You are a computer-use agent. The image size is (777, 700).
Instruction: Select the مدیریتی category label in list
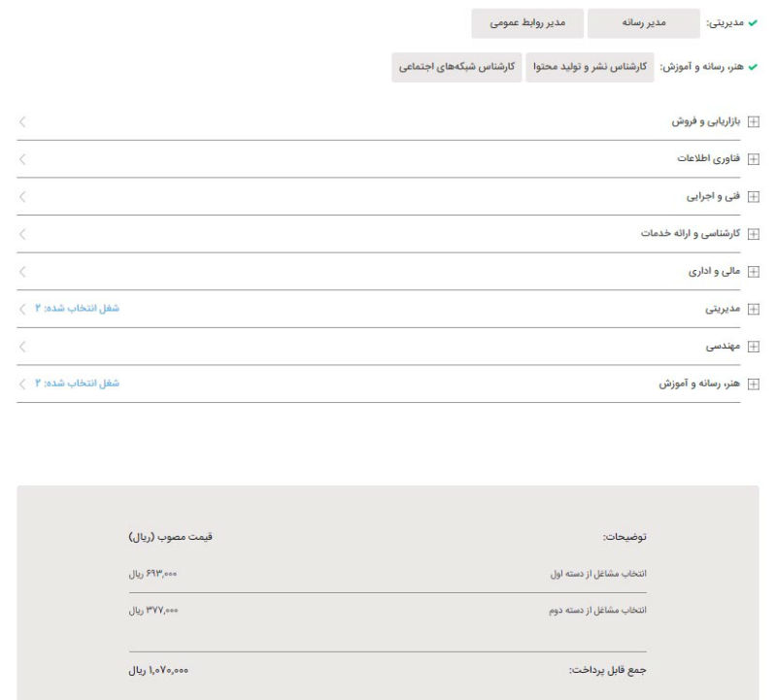723,309
